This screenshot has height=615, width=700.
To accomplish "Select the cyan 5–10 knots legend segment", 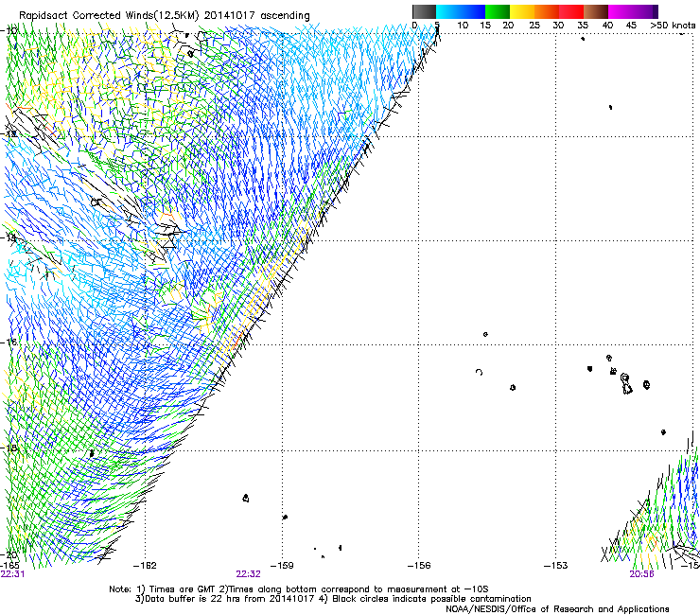I will point(448,11).
